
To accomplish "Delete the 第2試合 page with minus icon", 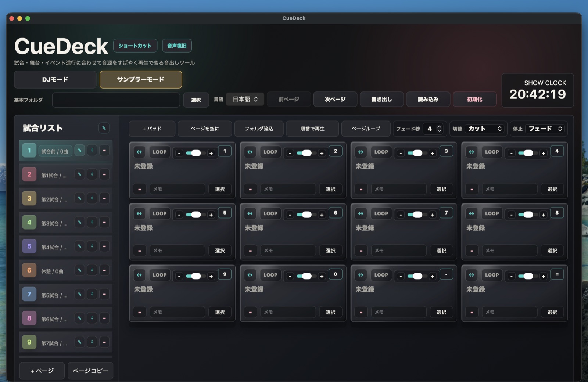I will click(x=104, y=198).
